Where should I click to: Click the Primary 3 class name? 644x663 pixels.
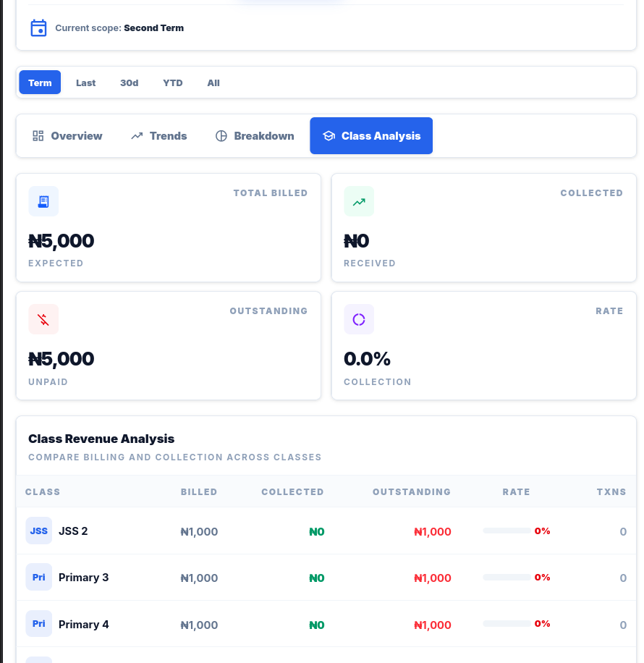click(84, 578)
